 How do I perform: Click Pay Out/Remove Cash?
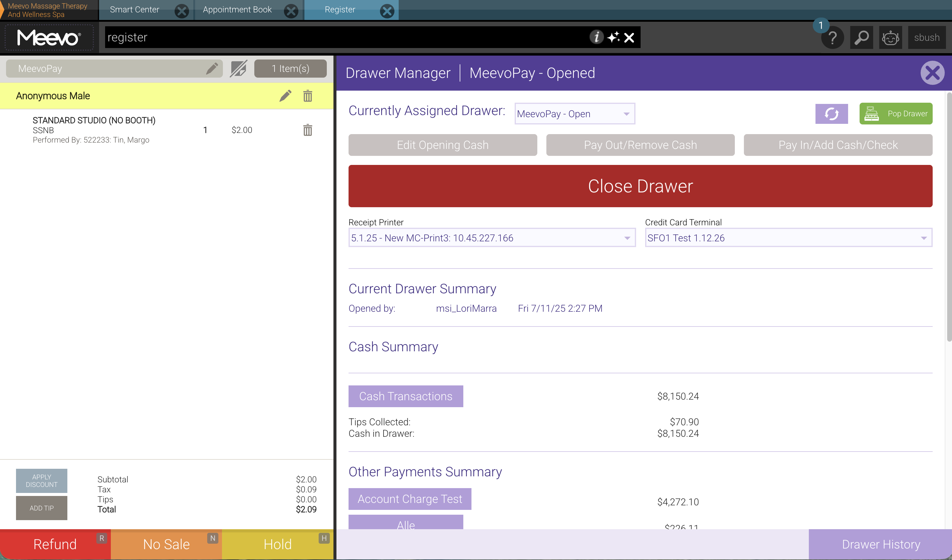pyautogui.click(x=640, y=145)
